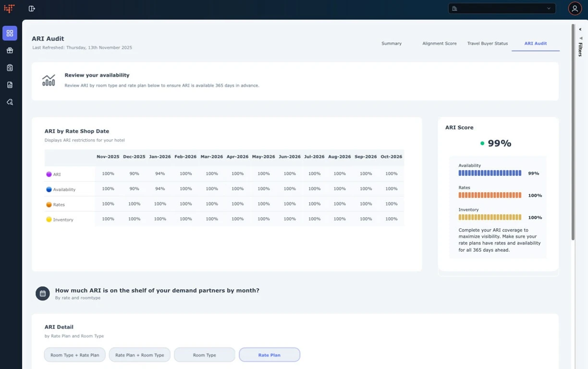Open the dashboard grid icon in sidebar
This screenshot has height=369, width=588.
[10, 33]
